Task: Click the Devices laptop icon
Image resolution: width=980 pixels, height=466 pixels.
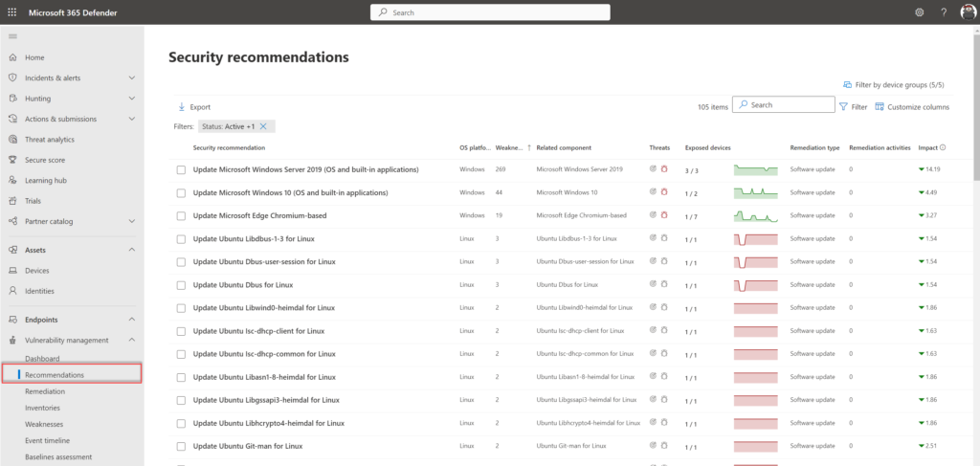Action: (x=12, y=271)
